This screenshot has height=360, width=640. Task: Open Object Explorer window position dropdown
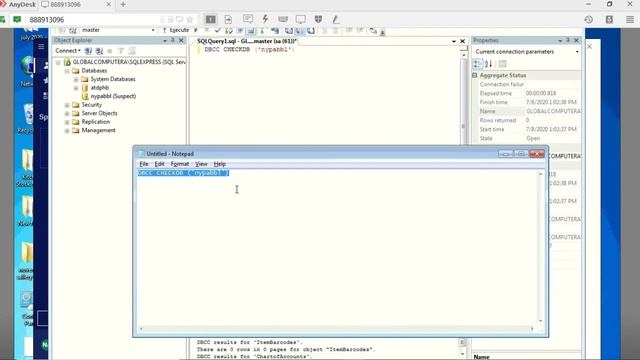pyautogui.click(x=165, y=40)
